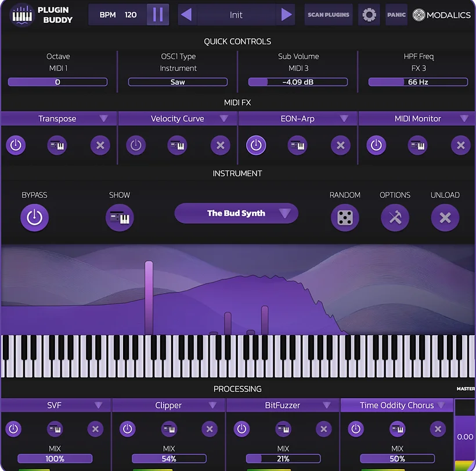Open the Velocity Curve dropdown
The width and height of the screenshot is (476, 471).
pyautogui.click(x=178, y=118)
